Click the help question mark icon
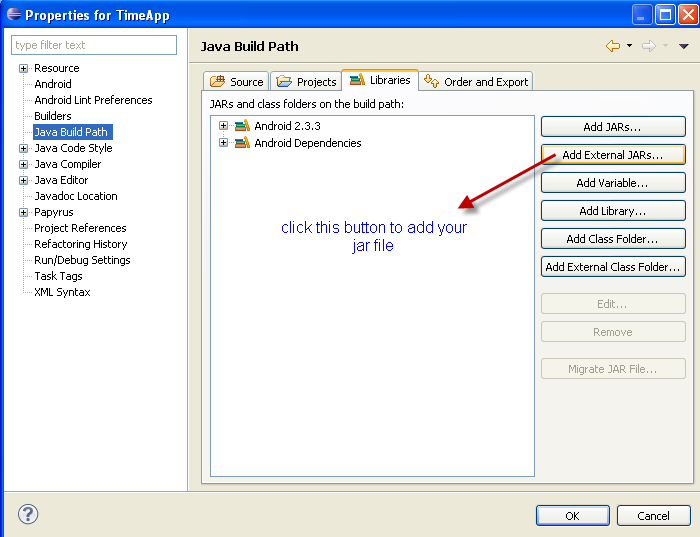700x537 pixels. tap(28, 514)
